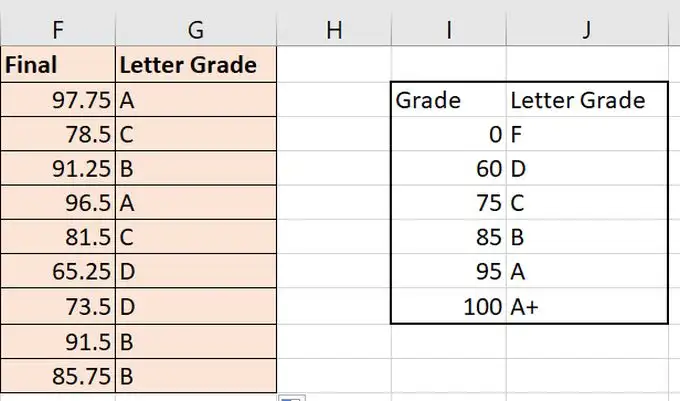Select the lookup cell containing 100
Image resolution: width=680 pixels, height=401 pixels.
click(449, 306)
